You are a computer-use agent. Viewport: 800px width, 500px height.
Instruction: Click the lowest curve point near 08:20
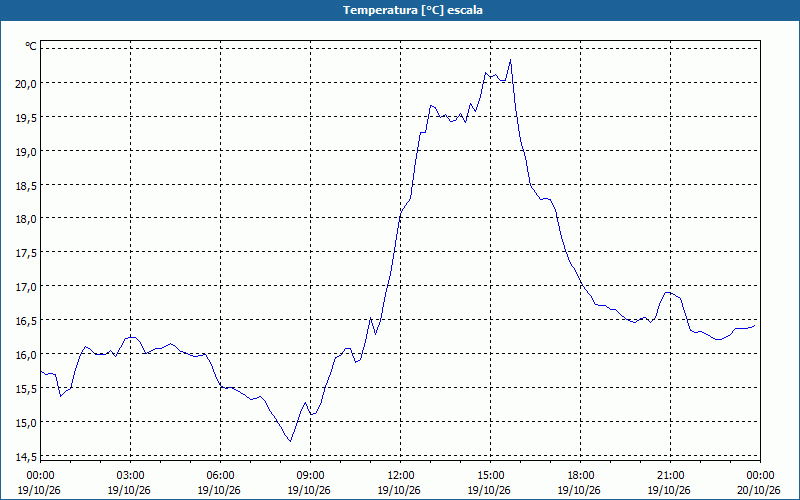pos(290,441)
